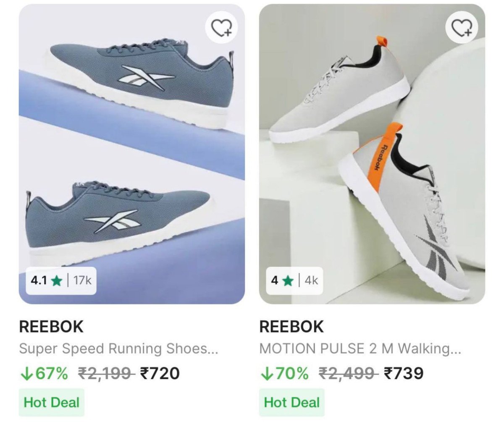Click the green down arrow beside 67%

point(26,373)
